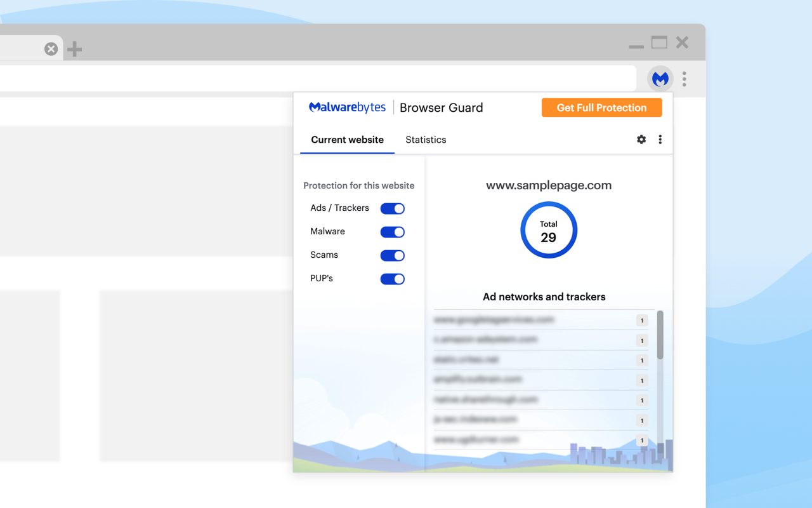Disable the PUP's protection toggle
The image size is (812, 508).
(x=392, y=279)
